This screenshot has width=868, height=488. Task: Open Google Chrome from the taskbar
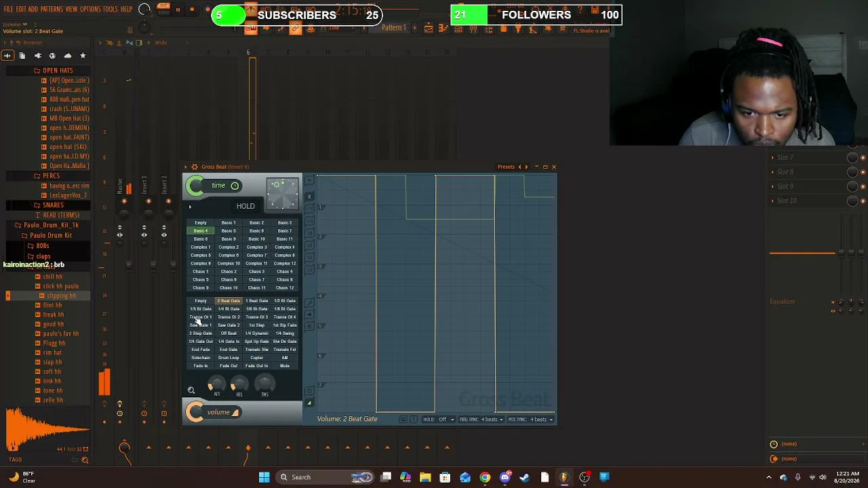pyautogui.click(x=485, y=477)
